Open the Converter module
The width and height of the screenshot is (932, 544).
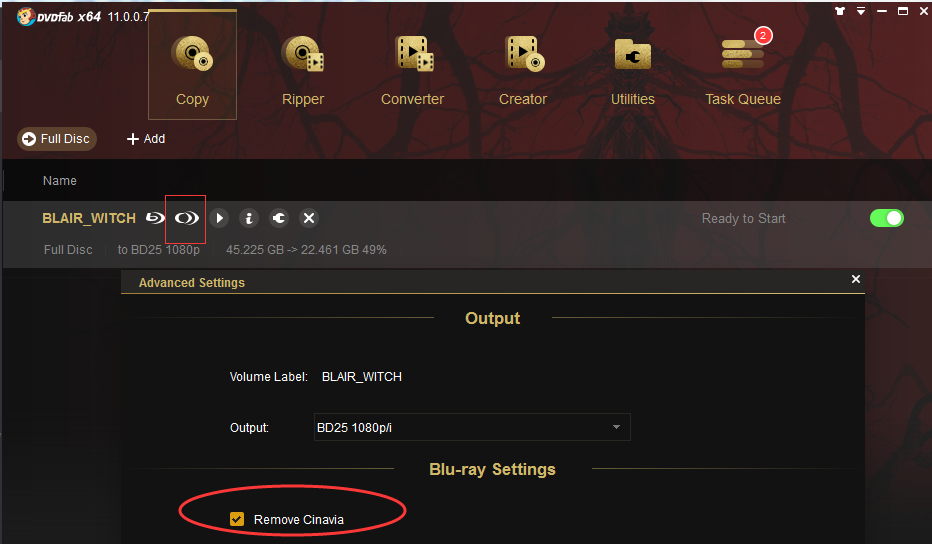click(x=413, y=70)
